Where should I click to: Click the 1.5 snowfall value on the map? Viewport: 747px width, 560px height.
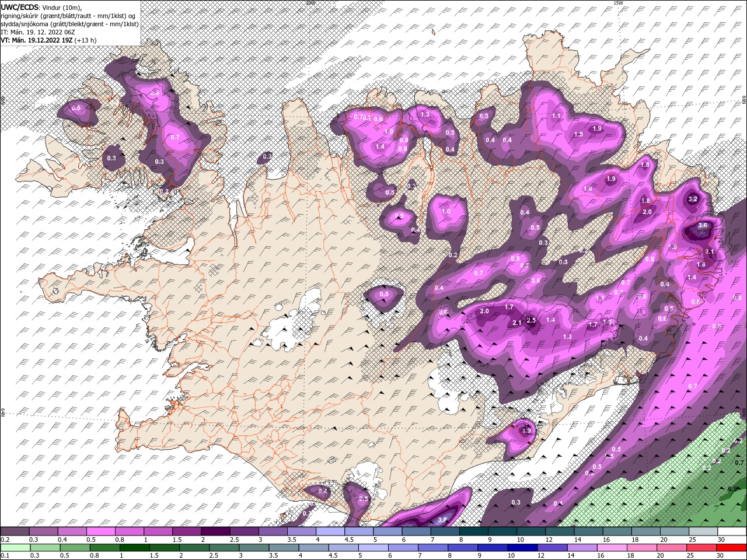click(578, 134)
